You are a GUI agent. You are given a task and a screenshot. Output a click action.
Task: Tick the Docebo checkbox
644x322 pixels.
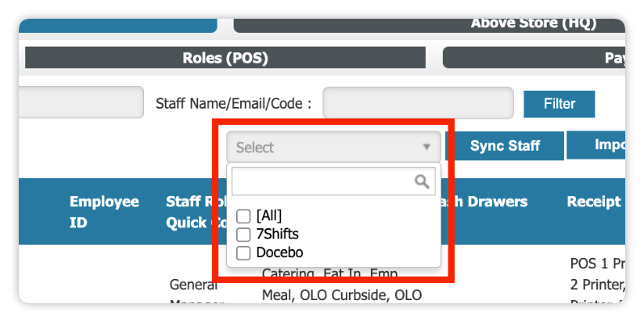click(x=243, y=252)
